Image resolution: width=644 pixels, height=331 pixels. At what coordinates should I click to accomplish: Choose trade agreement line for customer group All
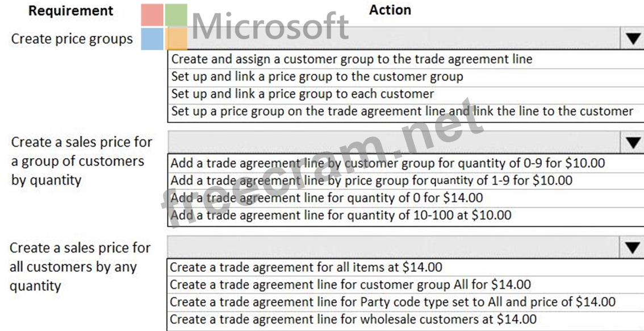point(350,284)
